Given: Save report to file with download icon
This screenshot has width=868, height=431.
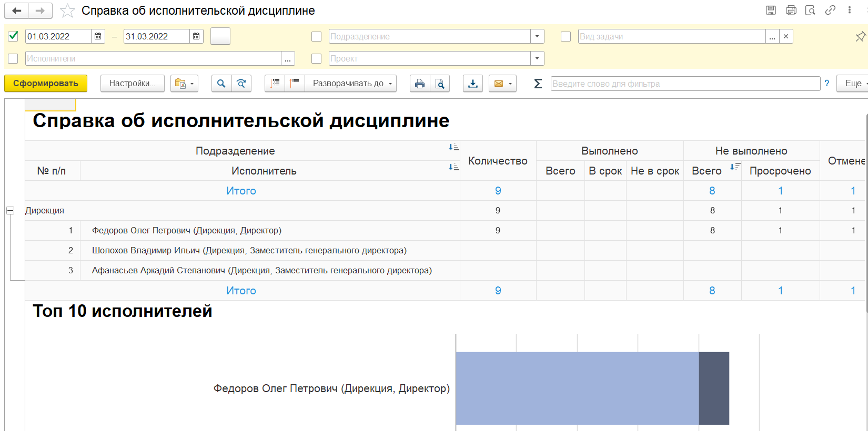Looking at the screenshot, I should (x=473, y=84).
